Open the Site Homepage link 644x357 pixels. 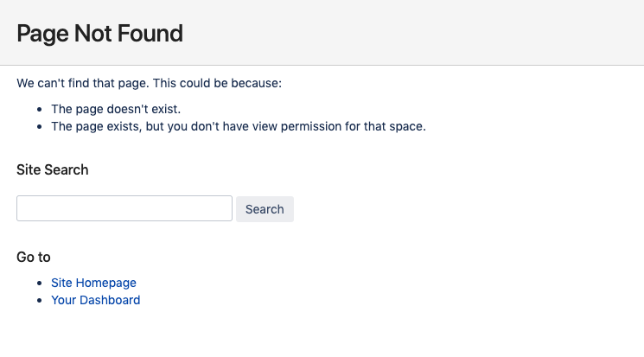(93, 283)
